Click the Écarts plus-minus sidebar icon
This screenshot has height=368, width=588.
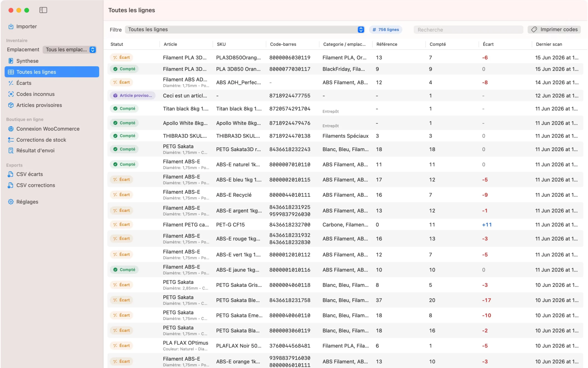(11, 83)
